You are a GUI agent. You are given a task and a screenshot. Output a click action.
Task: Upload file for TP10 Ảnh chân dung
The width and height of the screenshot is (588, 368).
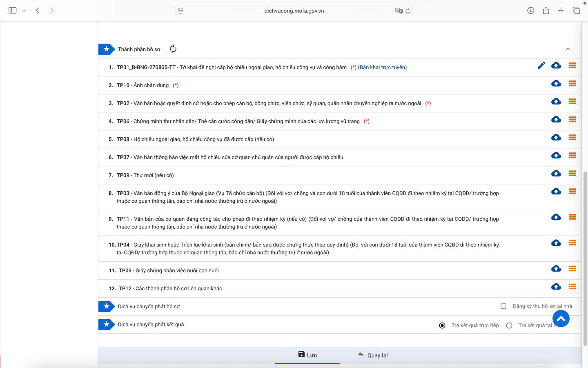[556, 83]
